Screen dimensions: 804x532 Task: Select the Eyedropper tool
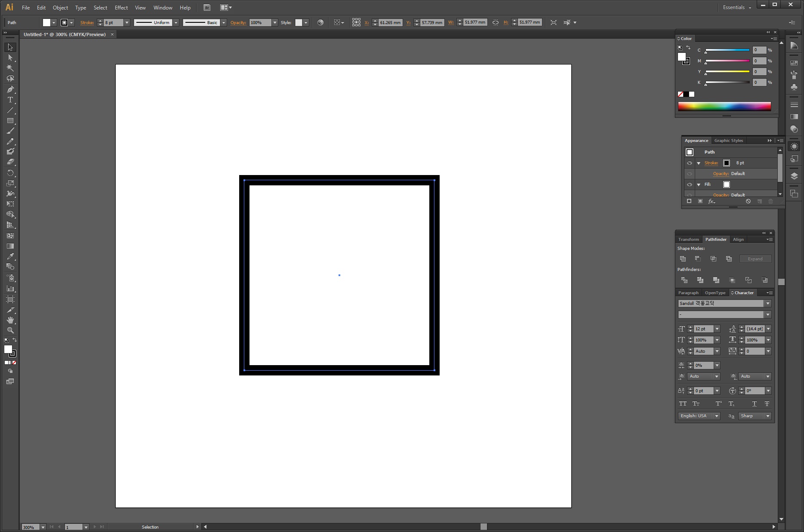[10, 256]
